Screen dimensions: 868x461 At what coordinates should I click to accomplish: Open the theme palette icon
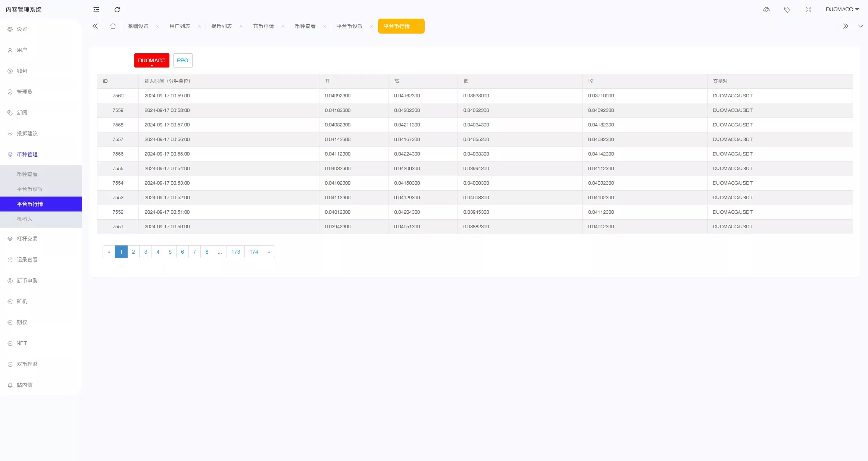tap(766, 10)
